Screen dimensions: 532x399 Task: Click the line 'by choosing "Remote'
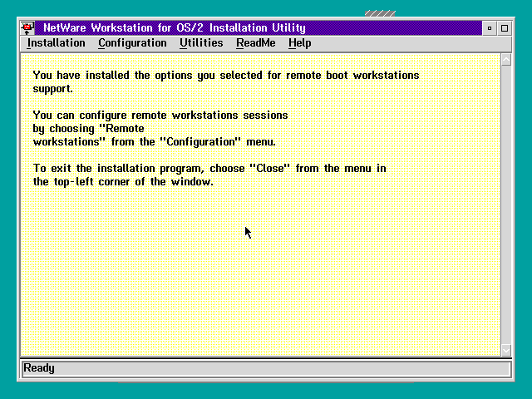(x=89, y=129)
